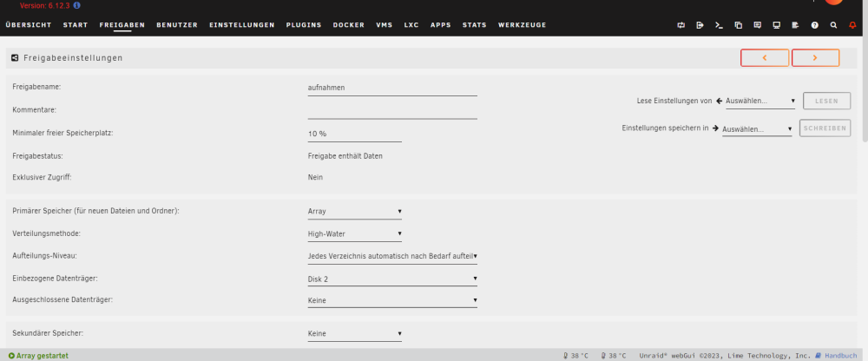Click the logout icon in the top toolbar
The width and height of the screenshot is (868, 361).
tap(700, 25)
